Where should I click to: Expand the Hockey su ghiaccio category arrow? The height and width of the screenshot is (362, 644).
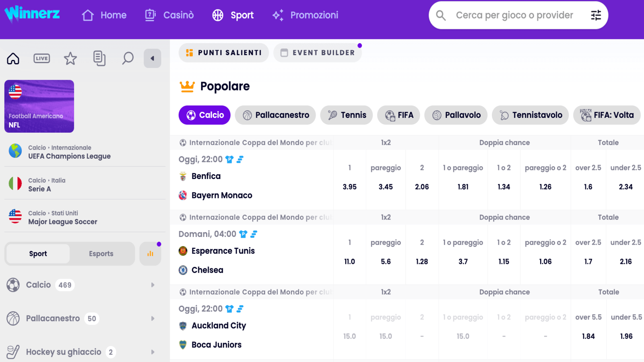(153, 352)
